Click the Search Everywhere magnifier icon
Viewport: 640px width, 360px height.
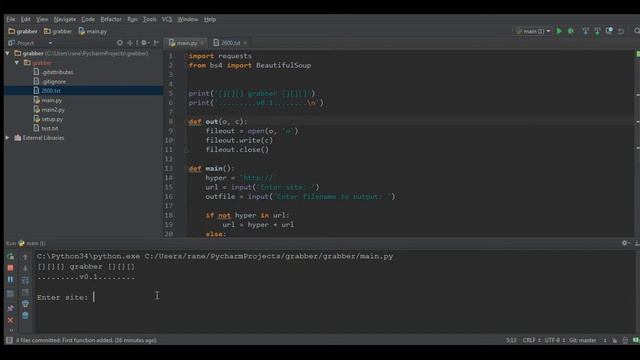click(636, 31)
